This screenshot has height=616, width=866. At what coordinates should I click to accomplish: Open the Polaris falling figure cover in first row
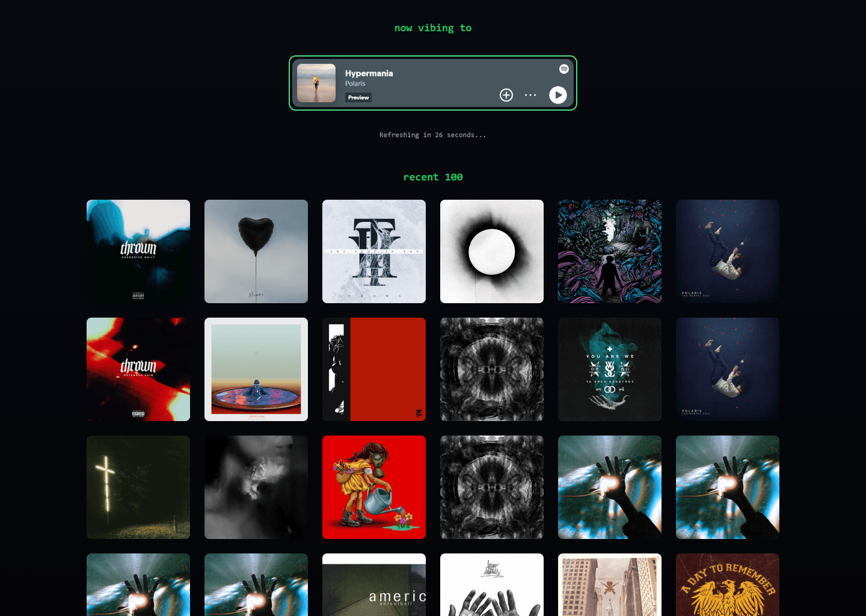(728, 251)
